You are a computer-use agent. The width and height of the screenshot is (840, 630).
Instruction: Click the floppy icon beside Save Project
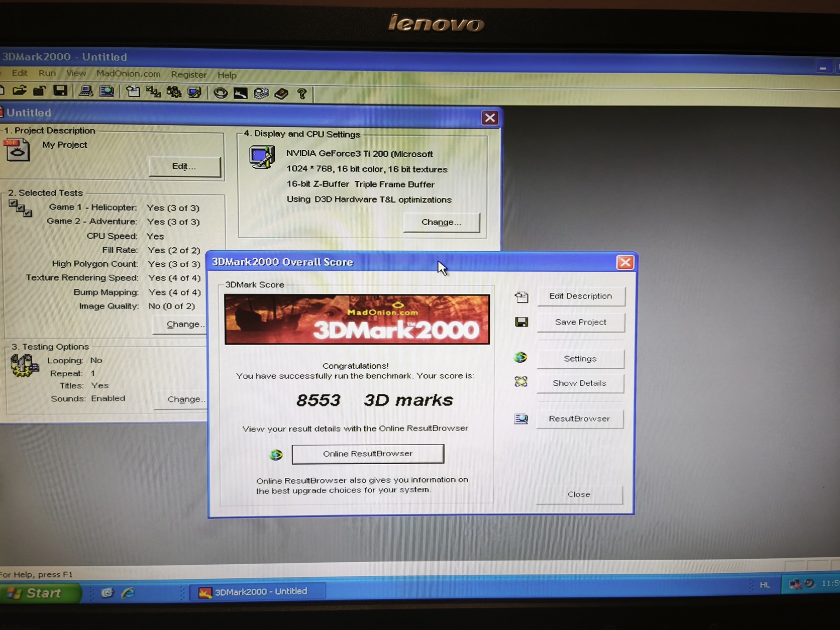point(521,322)
